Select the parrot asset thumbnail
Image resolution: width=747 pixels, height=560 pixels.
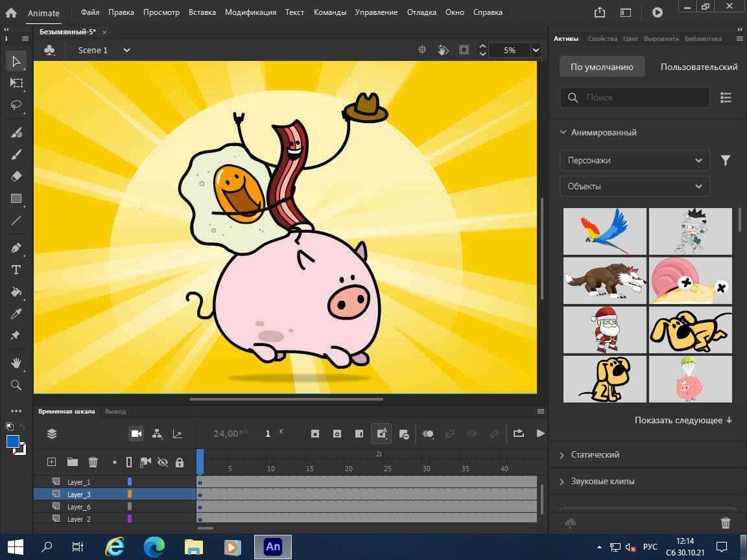[x=604, y=231]
